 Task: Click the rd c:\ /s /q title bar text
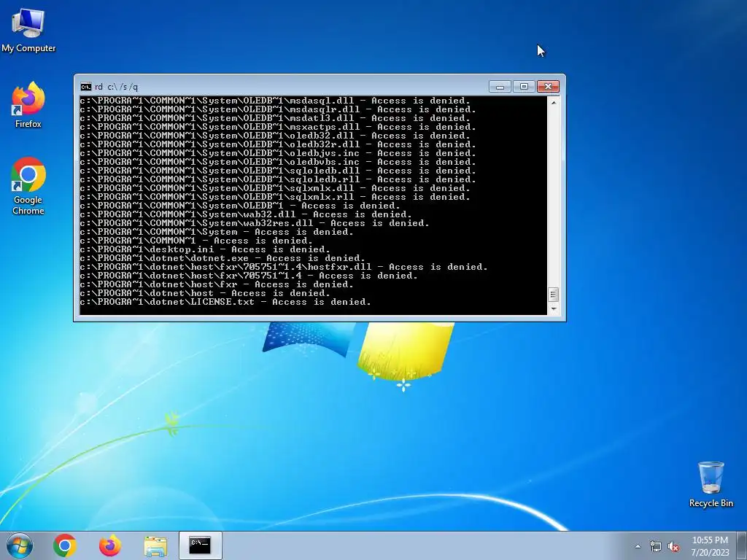coord(116,87)
